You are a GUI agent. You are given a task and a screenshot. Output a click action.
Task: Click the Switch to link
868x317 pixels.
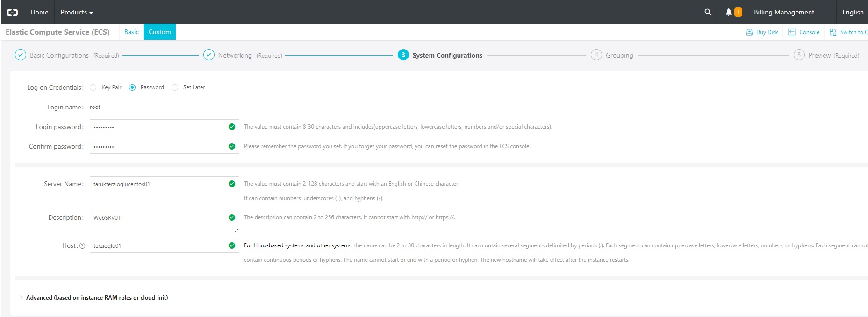854,32
